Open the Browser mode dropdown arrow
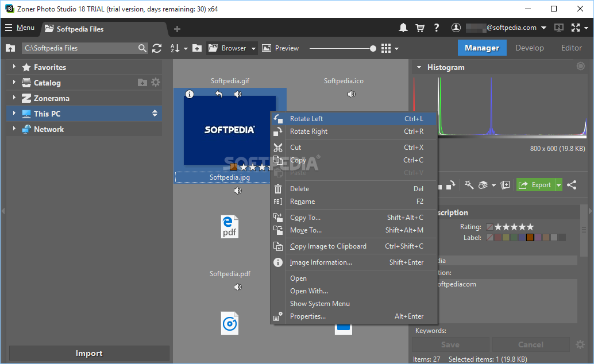The image size is (594, 364). coord(253,48)
